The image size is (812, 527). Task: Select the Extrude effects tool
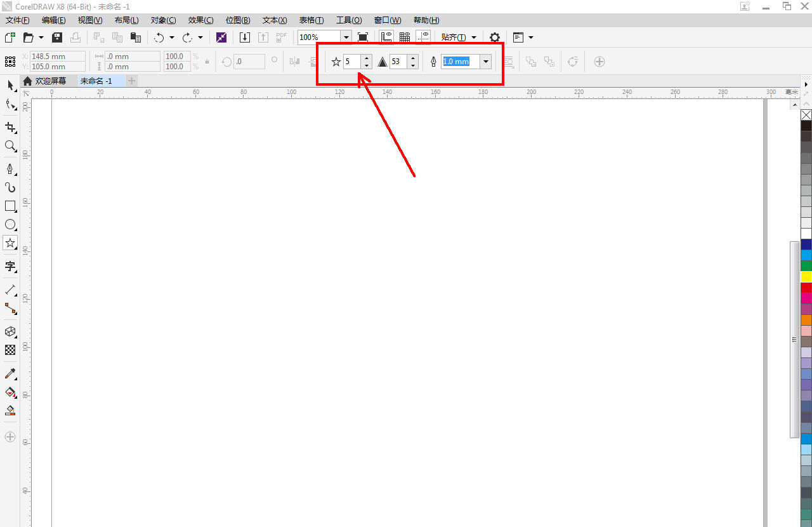pyautogui.click(x=10, y=331)
